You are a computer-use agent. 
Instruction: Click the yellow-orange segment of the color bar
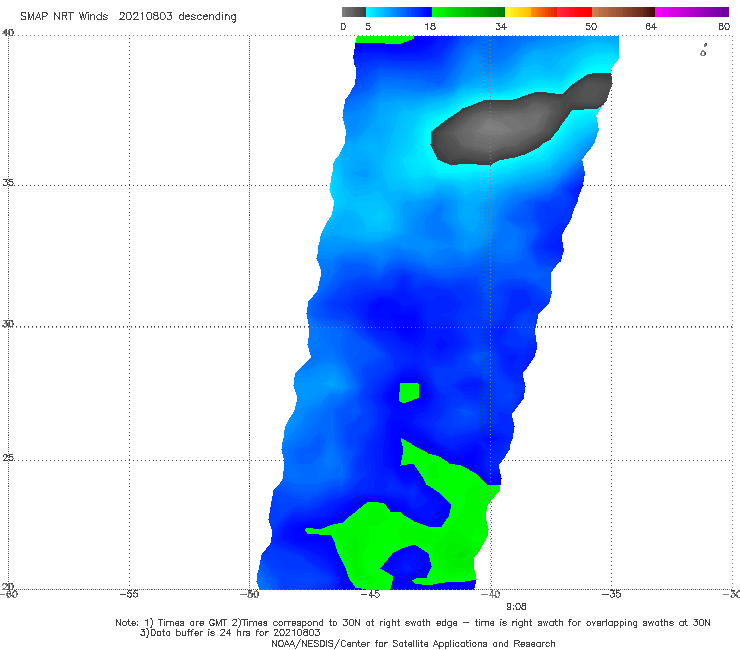(531, 12)
